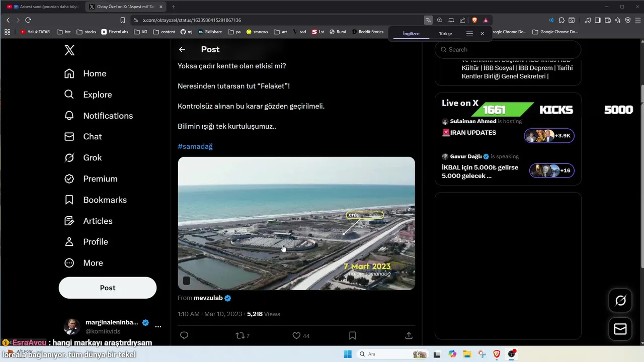Viewport: 644px width, 362px height.
Task: Open the btc bookmarks folder
Action: point(63,32)
